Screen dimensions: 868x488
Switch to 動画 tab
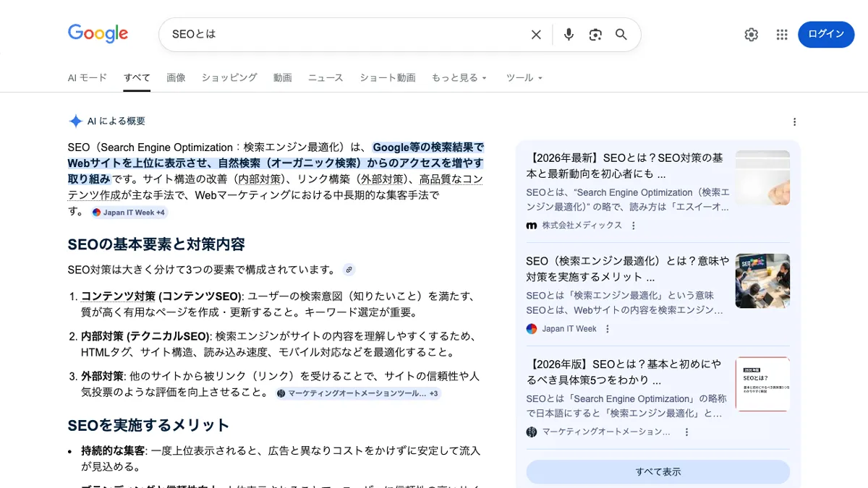283,77
